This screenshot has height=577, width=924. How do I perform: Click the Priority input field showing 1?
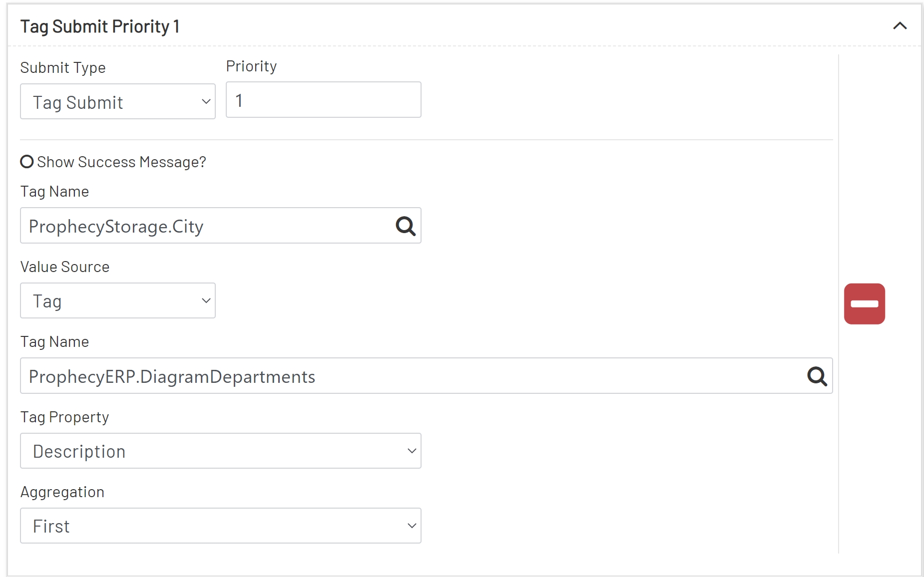[x=323, y=99]
